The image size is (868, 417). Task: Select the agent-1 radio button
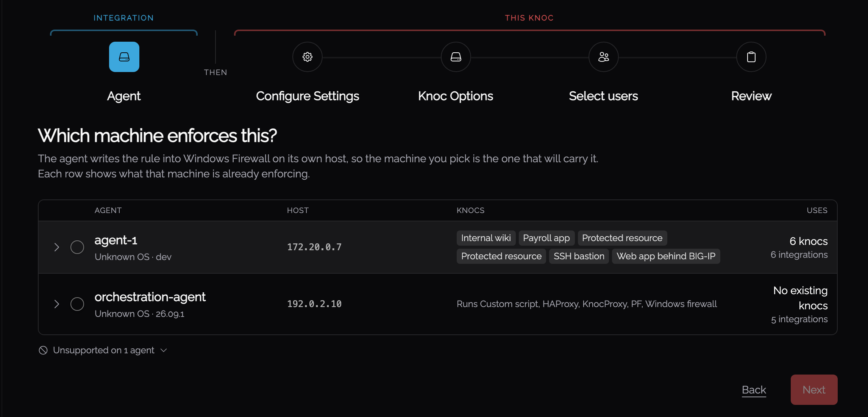point(77,247)
